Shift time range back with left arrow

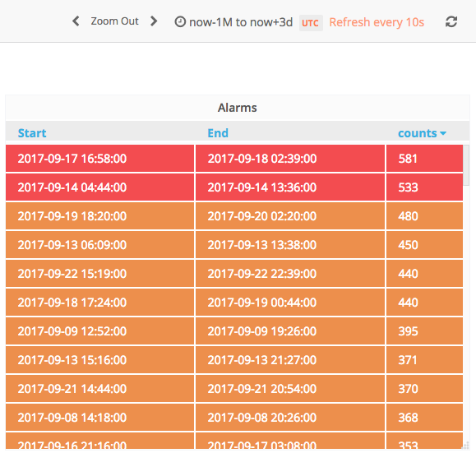(76, 21)
